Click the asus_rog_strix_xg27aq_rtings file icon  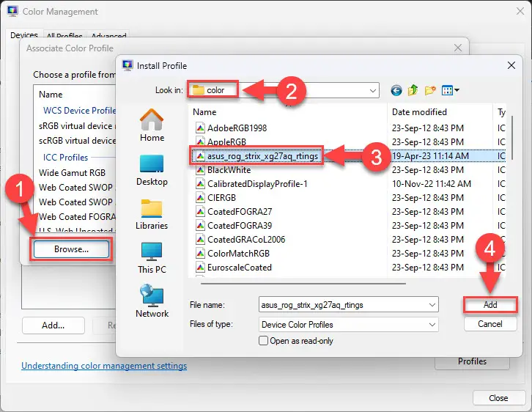tap(200, 156)
